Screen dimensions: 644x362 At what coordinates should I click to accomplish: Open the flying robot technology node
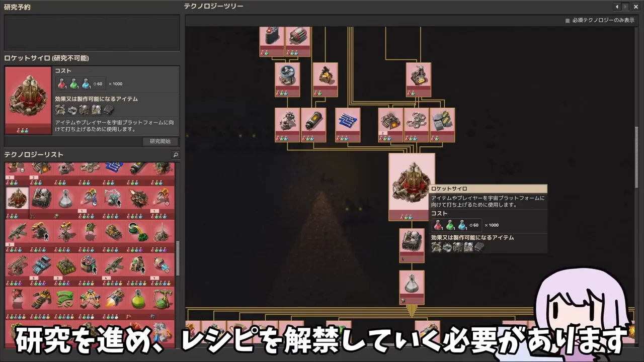pos(287,125)
